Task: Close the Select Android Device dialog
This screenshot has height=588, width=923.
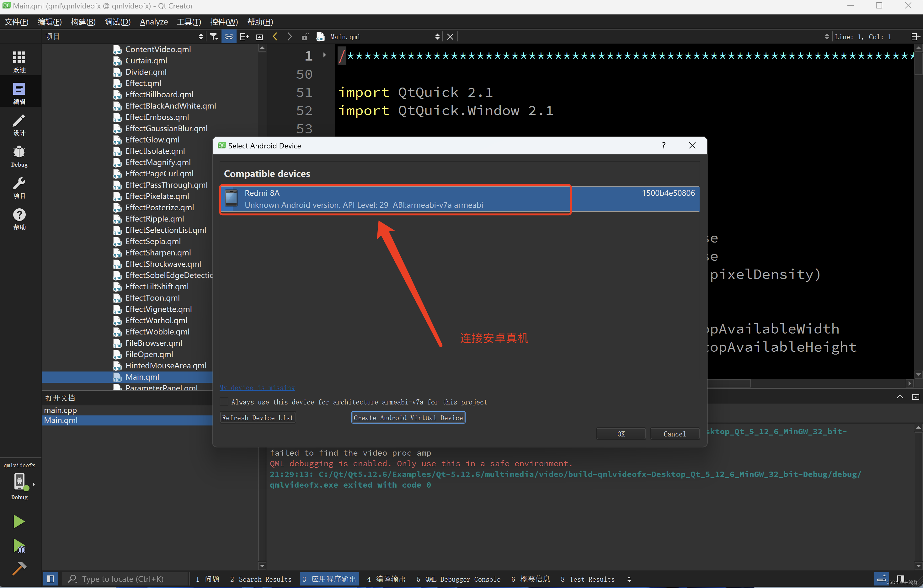Action: point(692,145)
